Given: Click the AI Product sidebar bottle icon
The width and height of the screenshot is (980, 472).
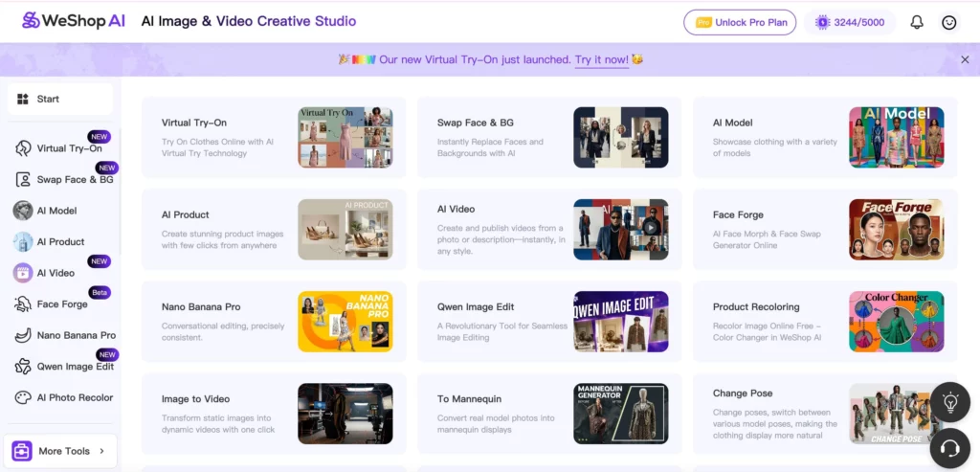Looking at the screenshot, I should (x=23, y=242).
